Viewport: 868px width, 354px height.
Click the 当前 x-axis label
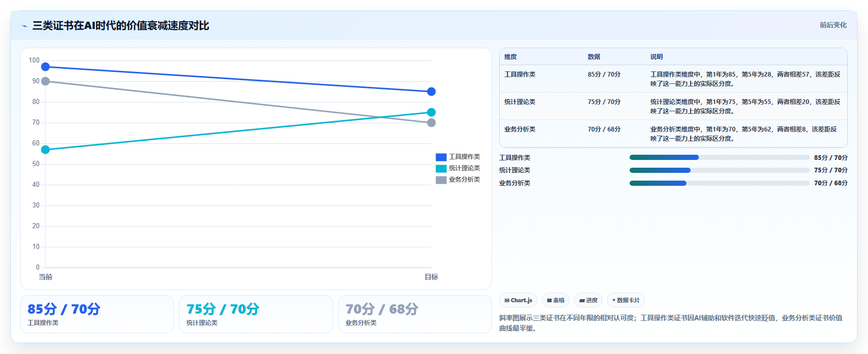(x=46, y=277)
